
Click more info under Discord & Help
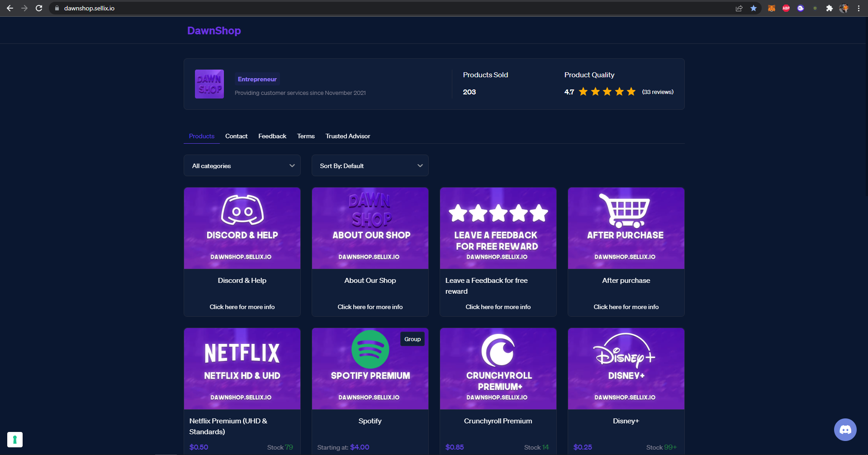coord(242,307)
